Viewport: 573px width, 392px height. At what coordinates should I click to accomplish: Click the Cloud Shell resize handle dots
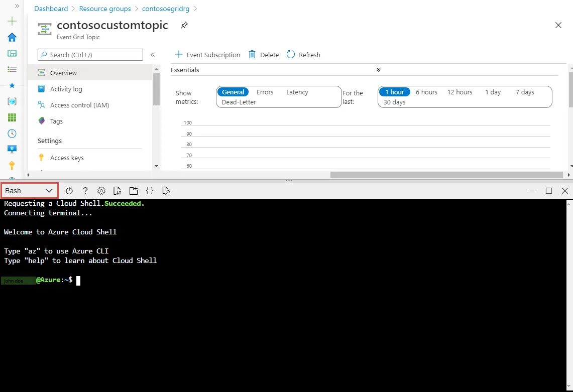(x=289, y=181)
